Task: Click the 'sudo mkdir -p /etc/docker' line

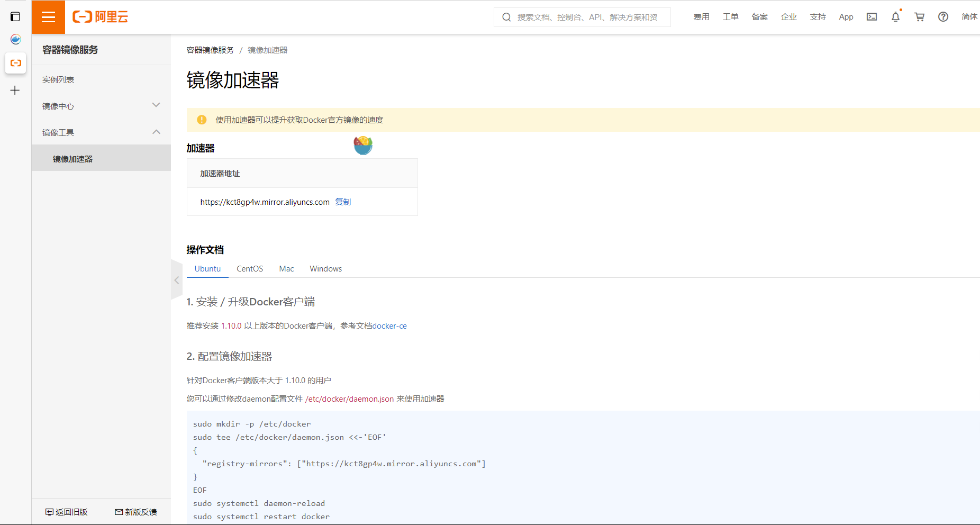Action: coord(252,424)
